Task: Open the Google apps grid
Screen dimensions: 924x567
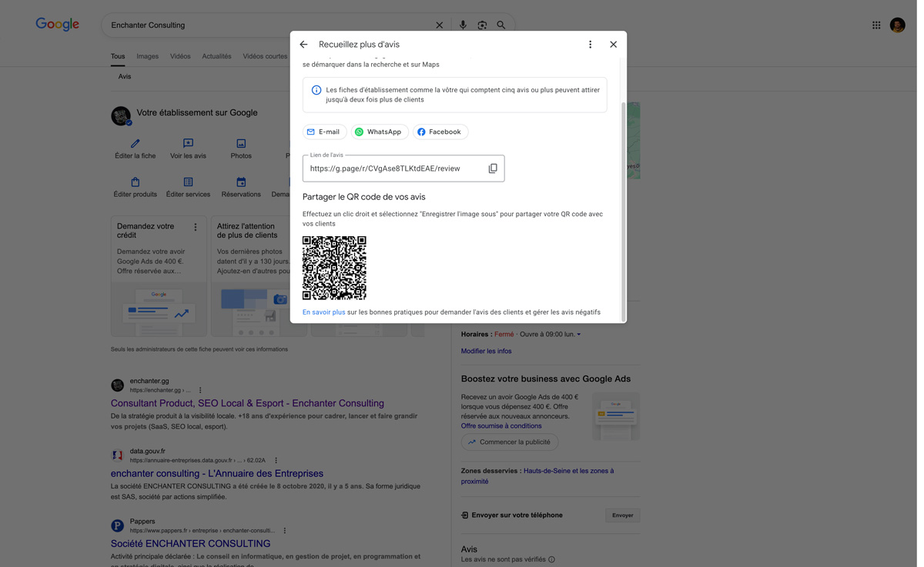Action: 876,25
